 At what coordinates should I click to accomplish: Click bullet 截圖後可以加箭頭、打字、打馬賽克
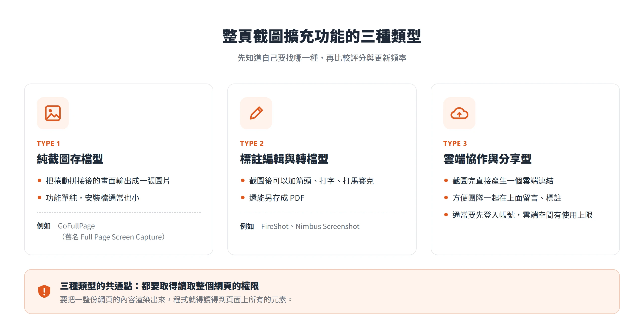311,181
